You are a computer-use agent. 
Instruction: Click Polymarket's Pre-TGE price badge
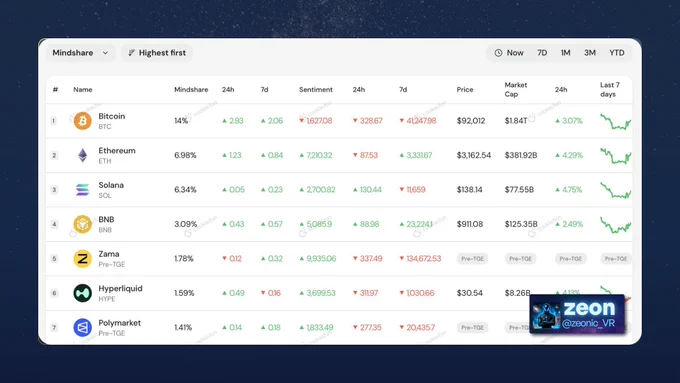pyautogui.click(x=472, y=327)
